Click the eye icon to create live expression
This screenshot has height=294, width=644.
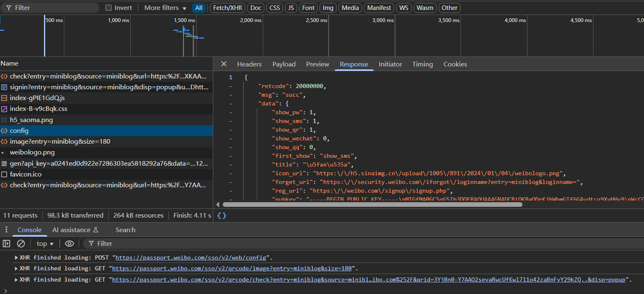[x=69, y=244]
